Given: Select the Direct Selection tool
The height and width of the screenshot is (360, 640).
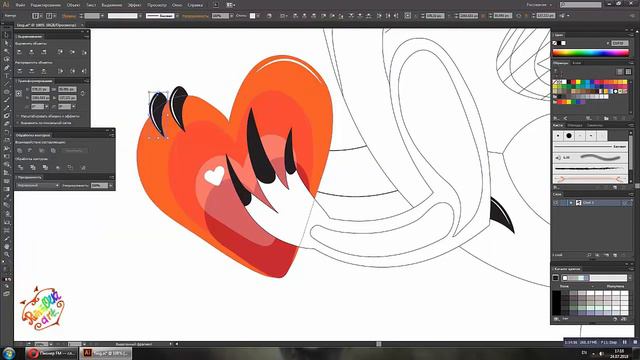Looking at the screenshot, I should [x=6, y=43].
